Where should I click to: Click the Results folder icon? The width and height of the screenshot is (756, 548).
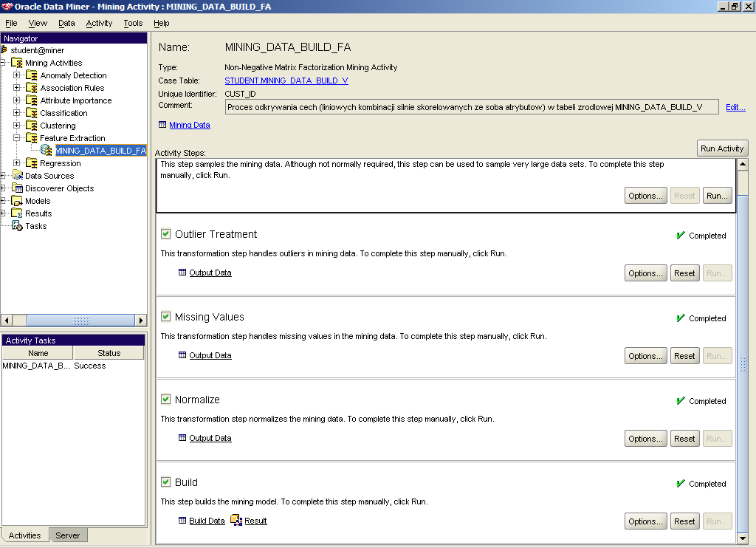pos(17,213)
